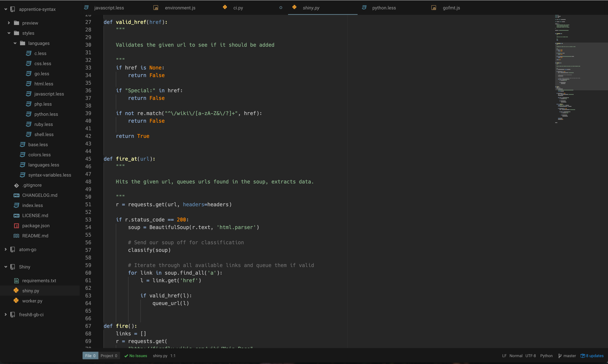Click the git branch icon near master

pyautogui.click(x=560, y=356)
